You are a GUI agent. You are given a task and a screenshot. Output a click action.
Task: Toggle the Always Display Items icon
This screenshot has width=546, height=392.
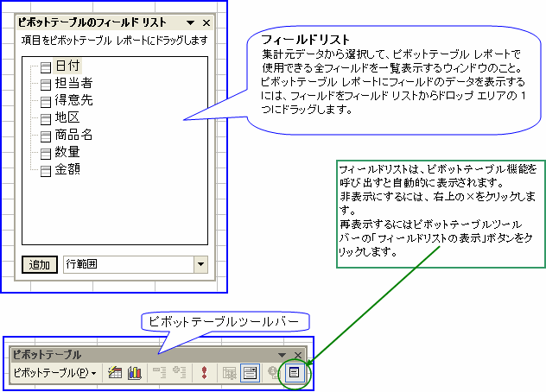click(250, 373)
